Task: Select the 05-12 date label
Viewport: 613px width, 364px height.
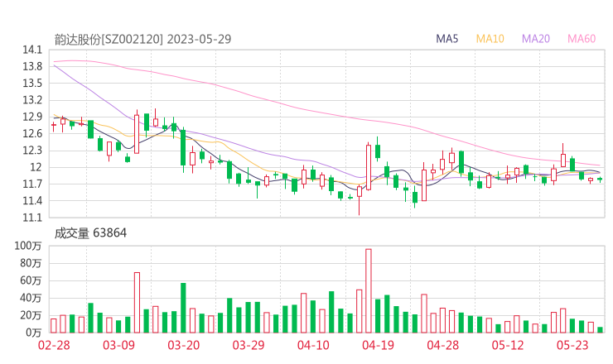Action: coord(508,345)
